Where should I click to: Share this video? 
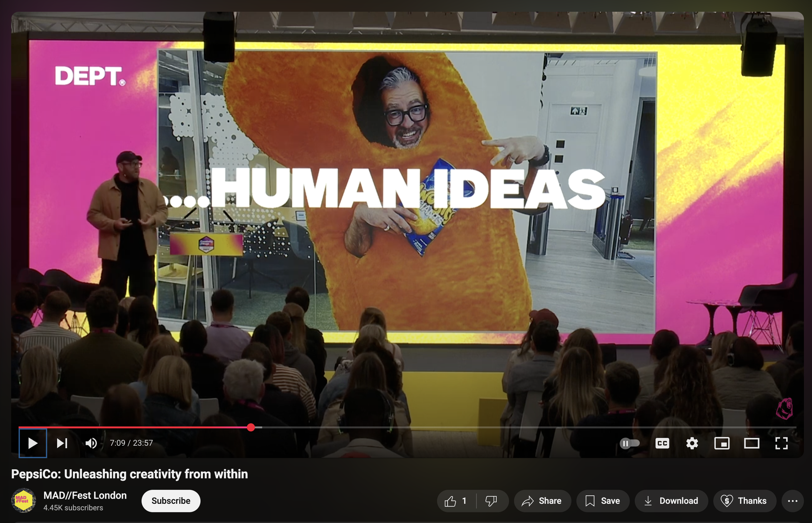pos(542,501)
